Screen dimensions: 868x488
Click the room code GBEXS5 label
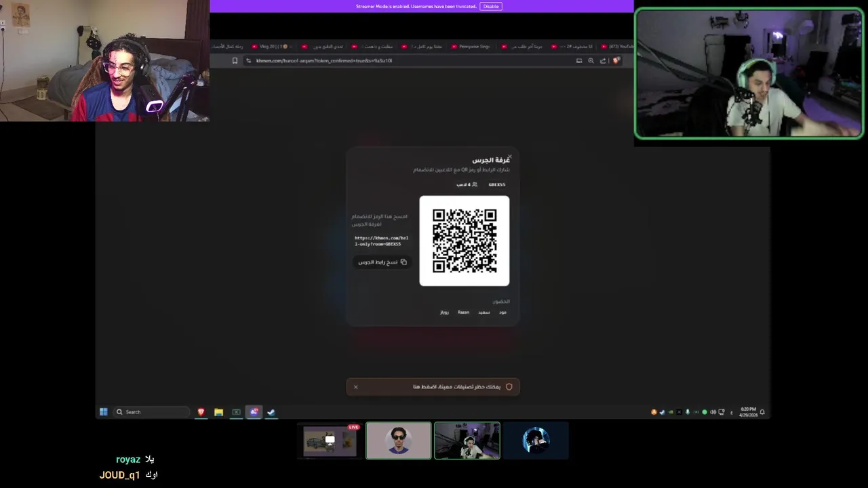[x=496, y=184]
